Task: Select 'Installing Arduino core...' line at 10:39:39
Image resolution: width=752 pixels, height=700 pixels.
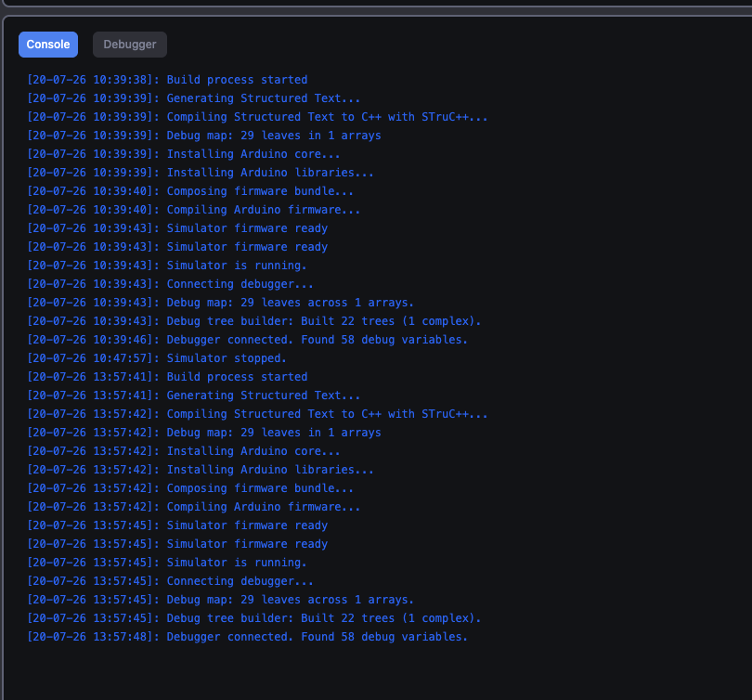Action: pyautogui.click(x=184, y=154)
